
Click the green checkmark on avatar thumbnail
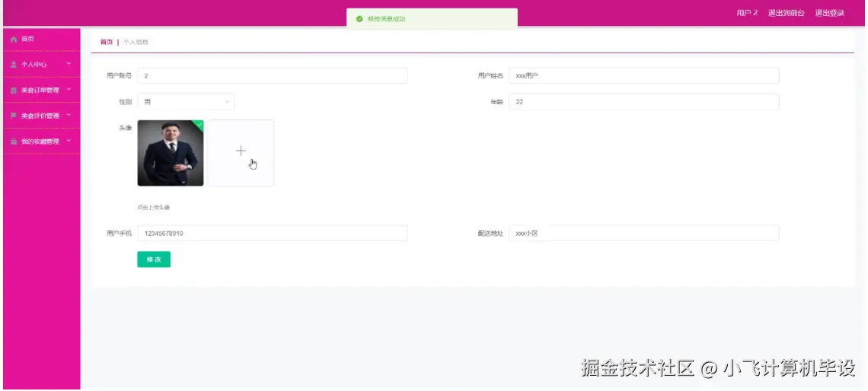[199, 125]
